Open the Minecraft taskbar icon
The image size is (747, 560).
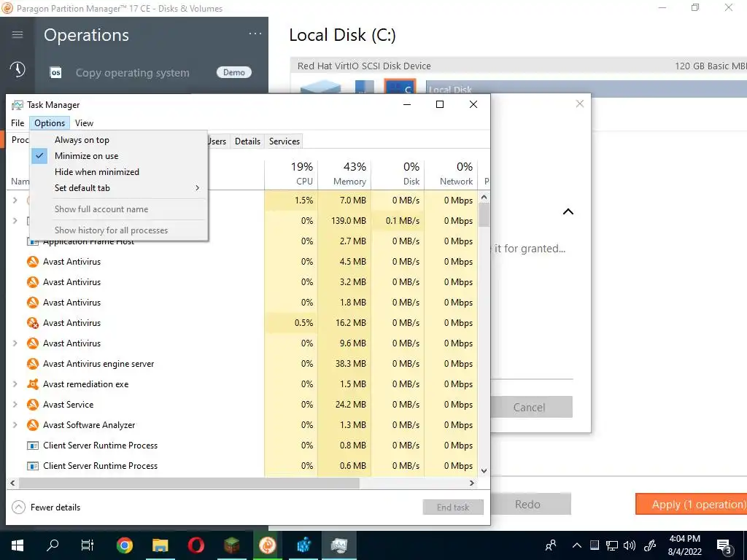[x=231, y=545]
